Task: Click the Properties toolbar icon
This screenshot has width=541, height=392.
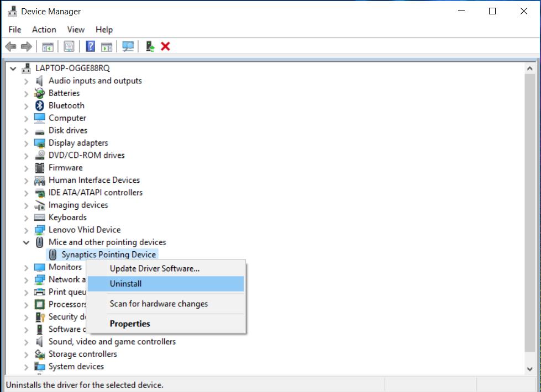Action: pos(69,47)
